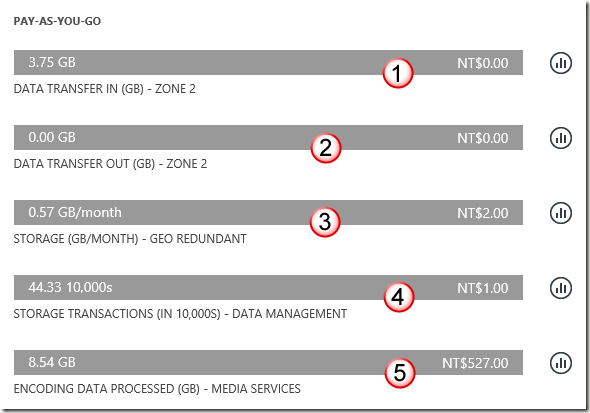This screenshot has height=413, width=590.
Task: Click Encoding Data Processed Media Services label
Action: pos(157,389)
